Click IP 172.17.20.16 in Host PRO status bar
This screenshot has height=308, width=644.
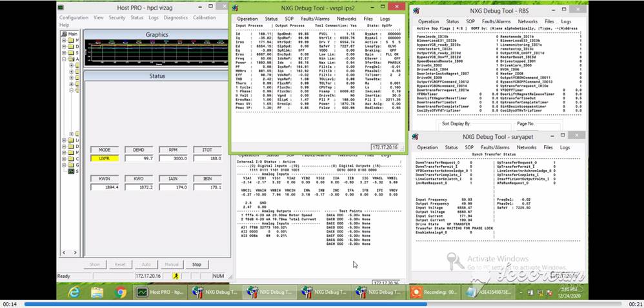[148, 276]
